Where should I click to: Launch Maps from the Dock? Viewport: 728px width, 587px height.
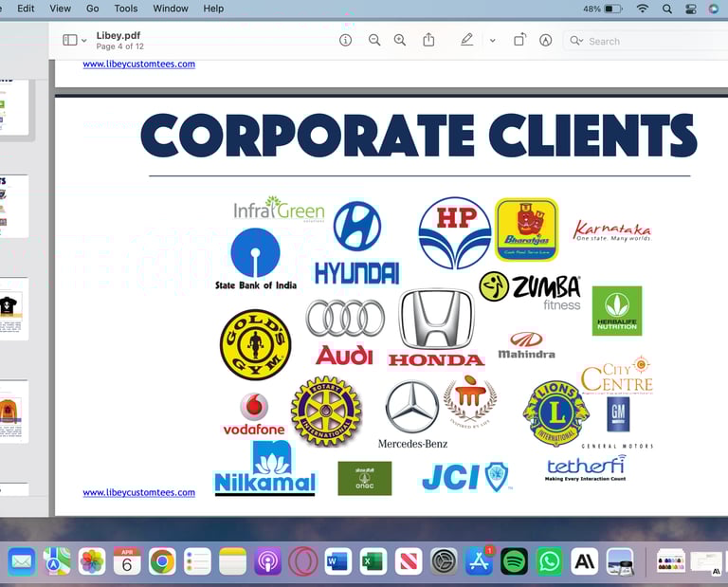coord(57,561)
